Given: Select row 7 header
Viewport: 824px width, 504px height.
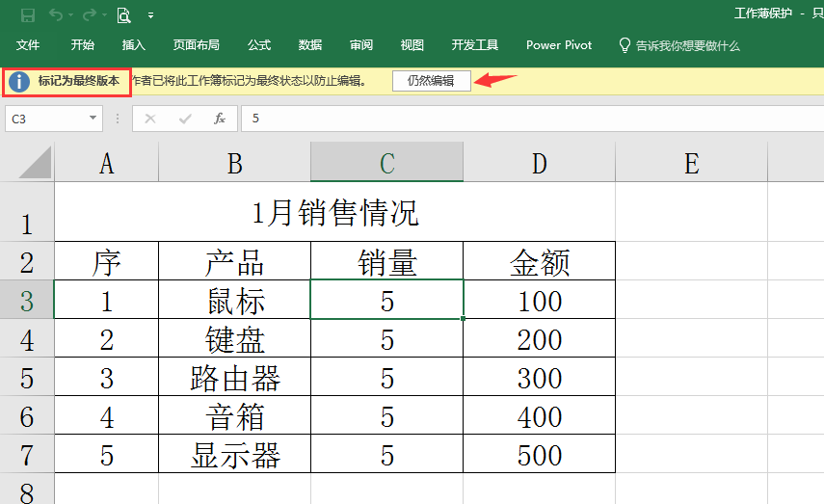Looking at the screenshot, I should [x=27, y=454].
